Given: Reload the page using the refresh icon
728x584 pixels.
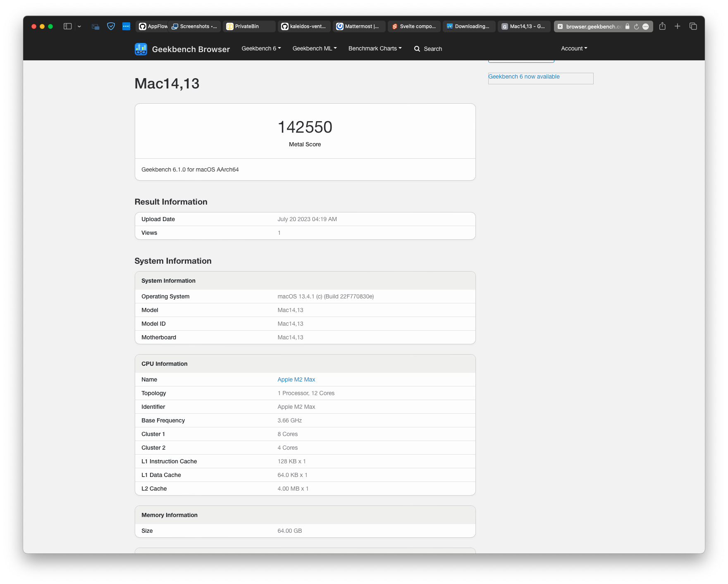Looking at the screenshot, I should coord(636,26).
